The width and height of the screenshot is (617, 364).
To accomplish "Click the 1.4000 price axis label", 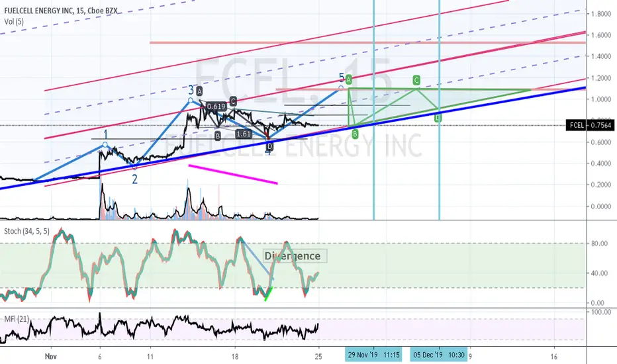I will pos(601,56).
